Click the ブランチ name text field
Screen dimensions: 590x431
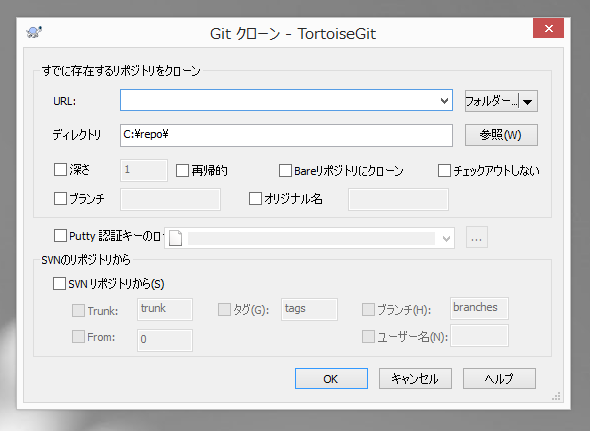pyautogui.click(x=170, y=200)
